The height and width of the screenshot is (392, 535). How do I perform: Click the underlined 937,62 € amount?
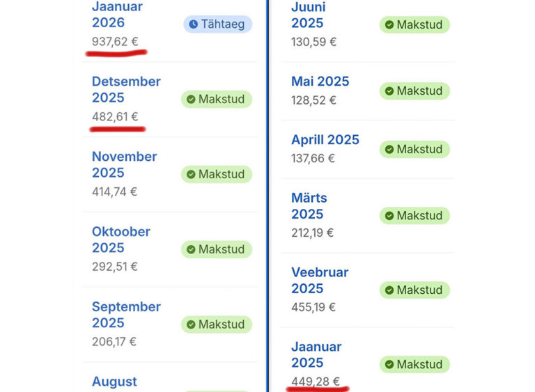(115, 42)
